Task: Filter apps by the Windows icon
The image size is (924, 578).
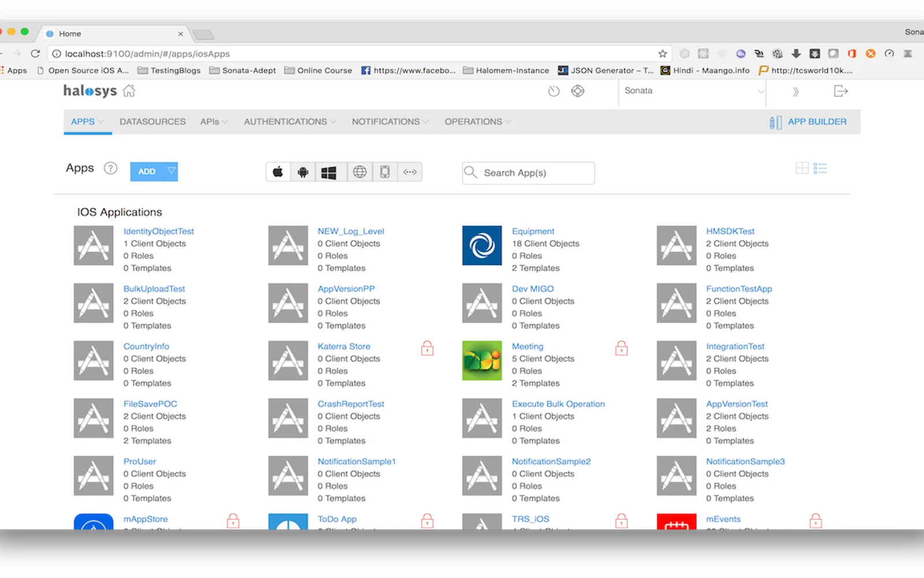Action: pyautogui.click(x=329, y=172)
